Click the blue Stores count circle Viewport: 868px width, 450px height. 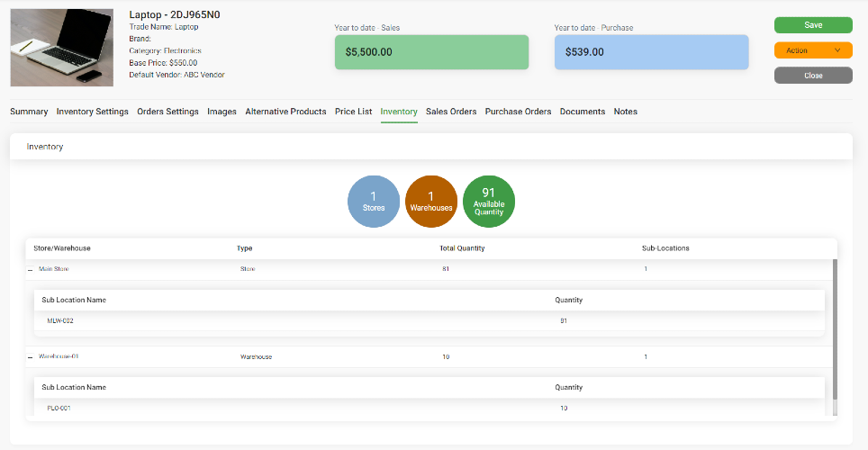[374, 202]
